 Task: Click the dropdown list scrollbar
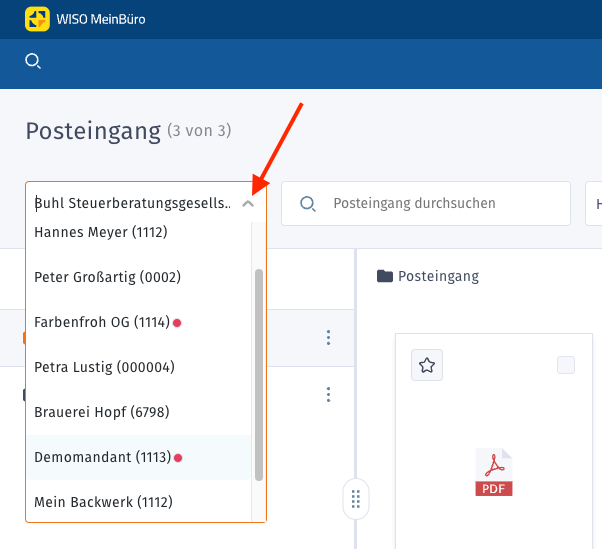(x=260, y=375)
